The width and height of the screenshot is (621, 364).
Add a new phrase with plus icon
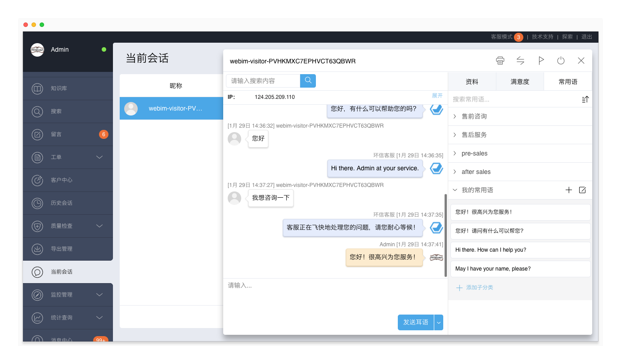click(569, 190)
